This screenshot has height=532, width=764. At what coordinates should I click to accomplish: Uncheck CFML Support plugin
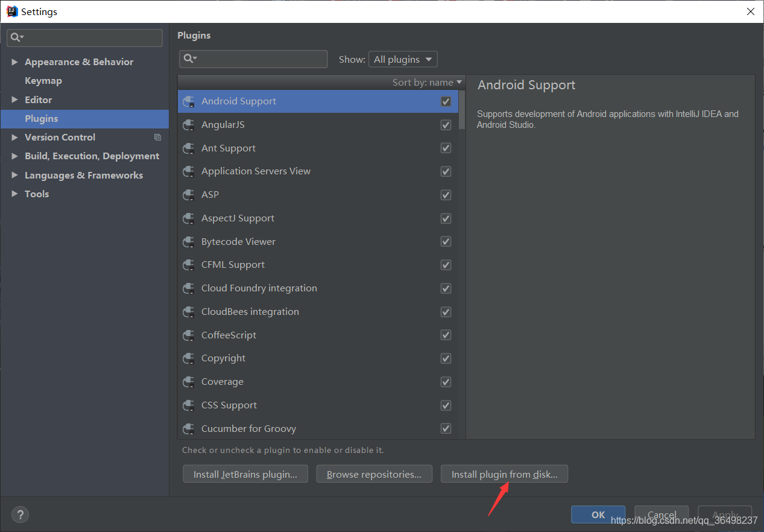pos(446,265)
